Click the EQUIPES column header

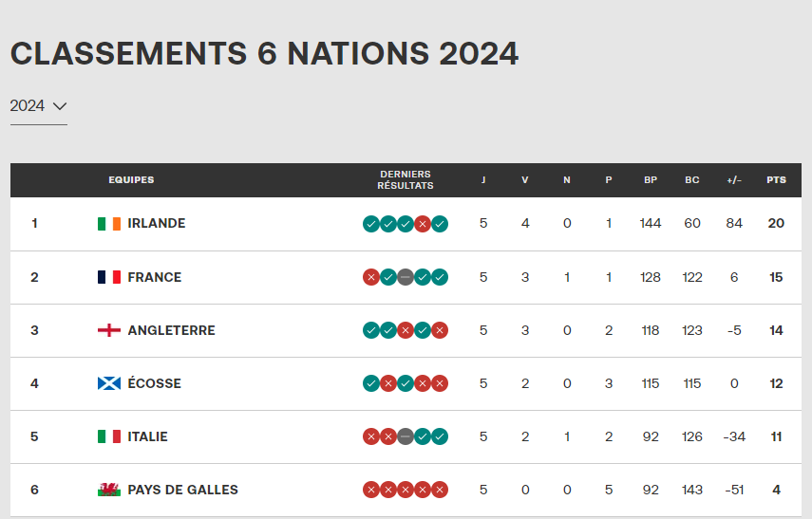pyautogui.click(x=131, y=180)
